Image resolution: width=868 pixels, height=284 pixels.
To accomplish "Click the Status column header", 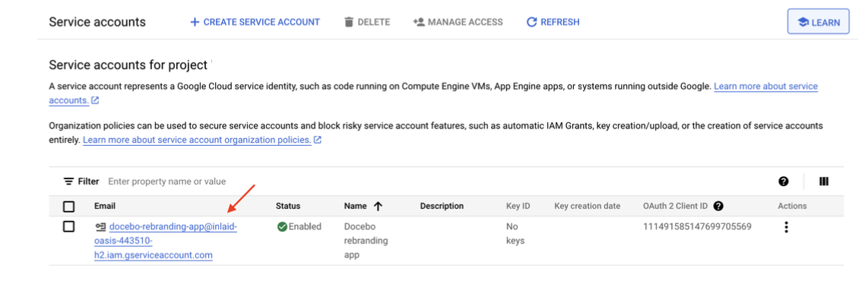I will [x=288, y=206].
